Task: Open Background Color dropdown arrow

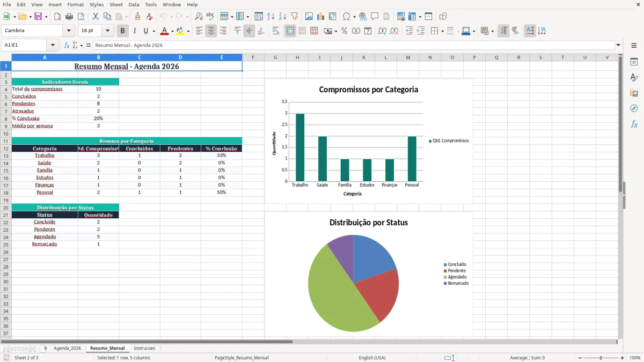Action: tap(188, 31)
